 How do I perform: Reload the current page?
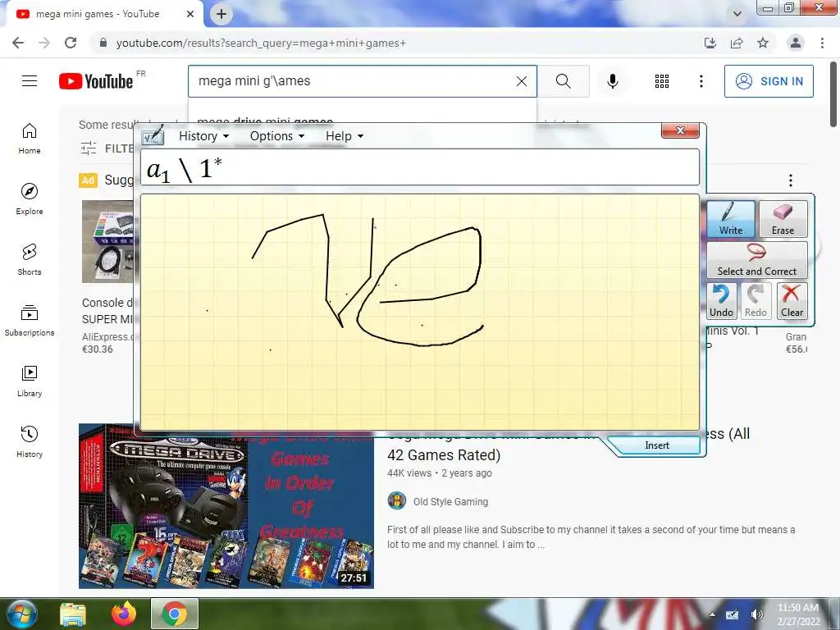point(71,43)
